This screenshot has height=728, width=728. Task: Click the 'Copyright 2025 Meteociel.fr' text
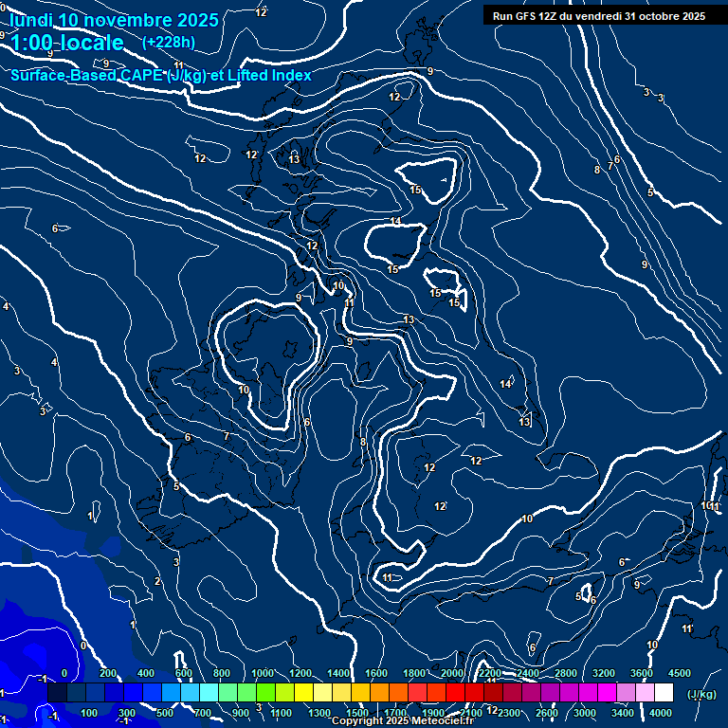[x=403, y=720]
